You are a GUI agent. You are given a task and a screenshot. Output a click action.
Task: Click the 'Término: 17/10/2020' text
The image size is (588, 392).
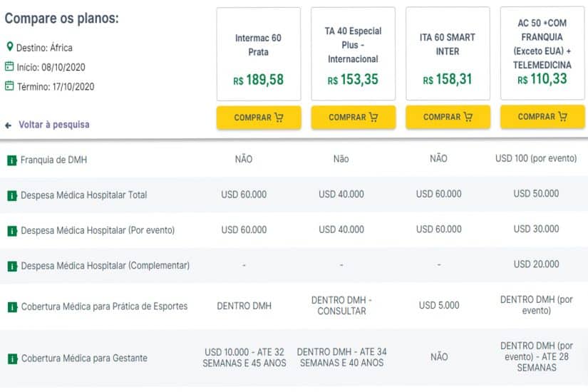tap(56, 87)
